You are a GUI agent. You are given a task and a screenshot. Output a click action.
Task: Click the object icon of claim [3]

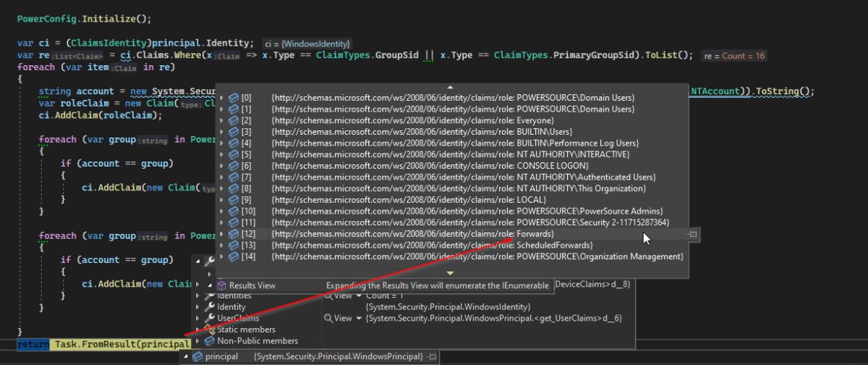pos(233,131)
